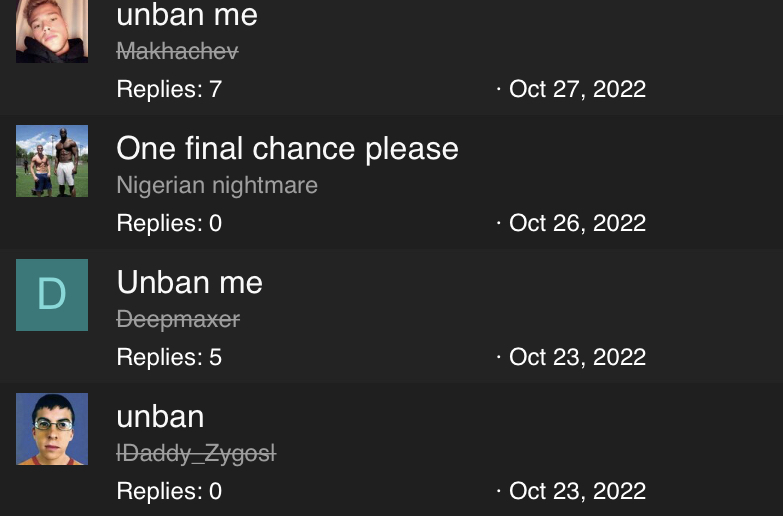This screenshot has height=516, width=783.
Task: Visit the struck-through Makhachev username profile
Action: pos(177,51)
